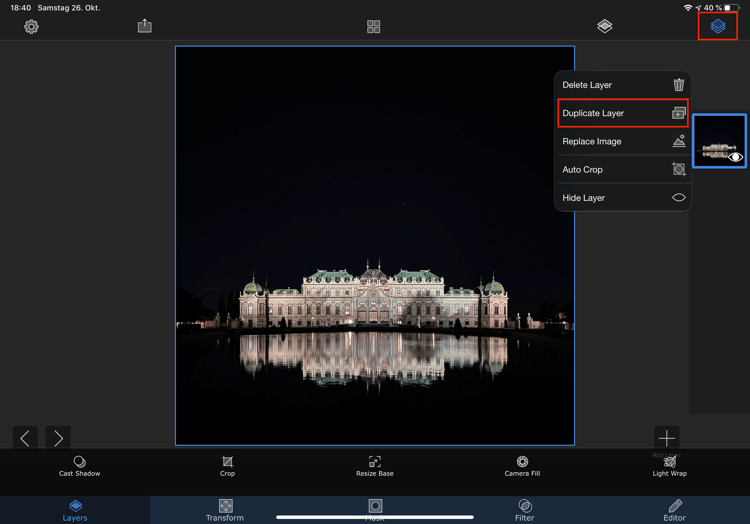750x524 pixels.
Task: Switch to the Filter tab
Action: 525,510
